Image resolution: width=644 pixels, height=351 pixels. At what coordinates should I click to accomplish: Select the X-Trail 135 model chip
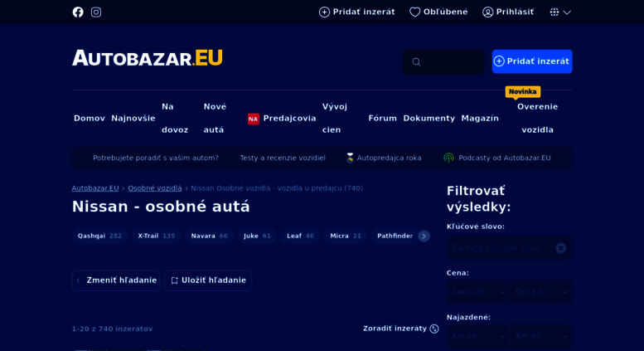pyautogui.click(x=157, y=236)
